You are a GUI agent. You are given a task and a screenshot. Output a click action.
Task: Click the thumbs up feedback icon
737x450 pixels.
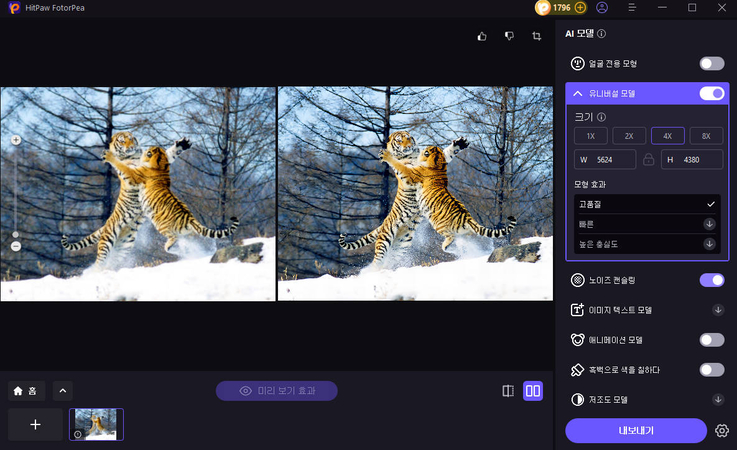coord(482,36)
